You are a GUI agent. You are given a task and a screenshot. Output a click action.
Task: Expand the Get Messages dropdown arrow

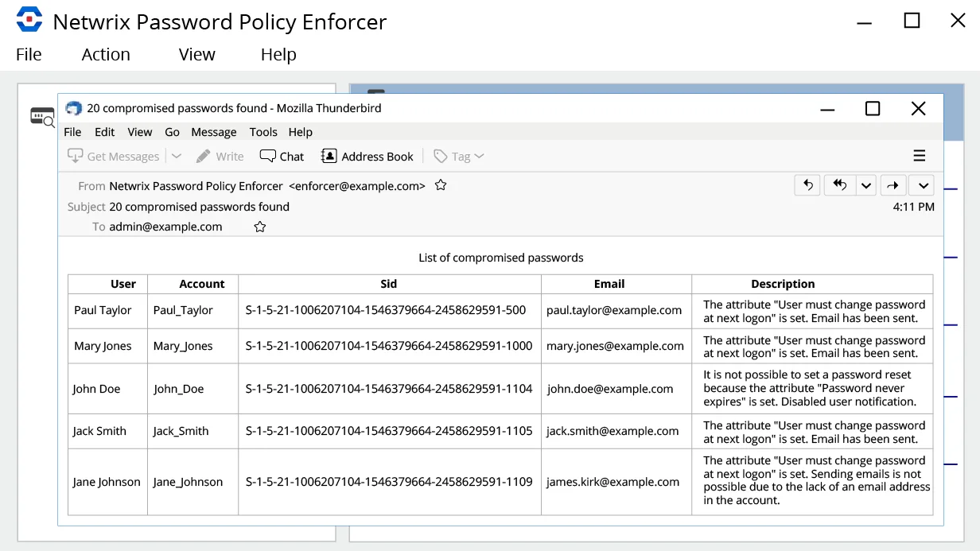[x=177, y=157]
